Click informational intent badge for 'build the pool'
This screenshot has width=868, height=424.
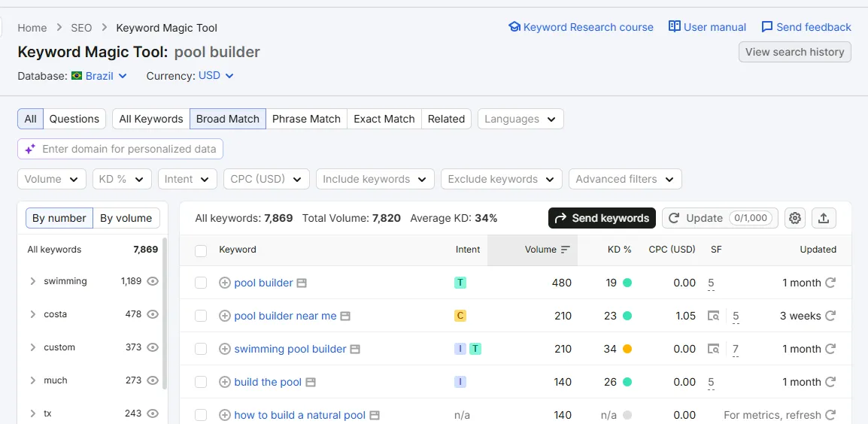click(460, 382)
